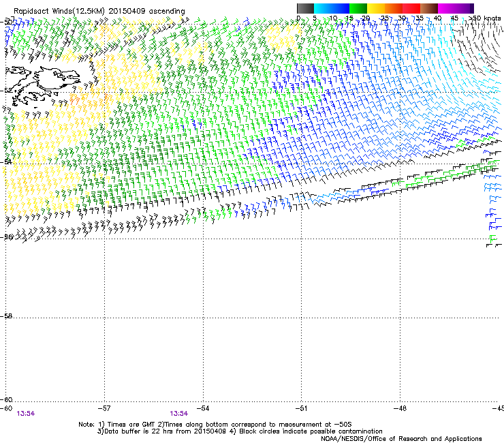Click the purple '13:54' timestamp near -54
The height and width of the screenshot is (443, 504).
[x=179, y=414]
